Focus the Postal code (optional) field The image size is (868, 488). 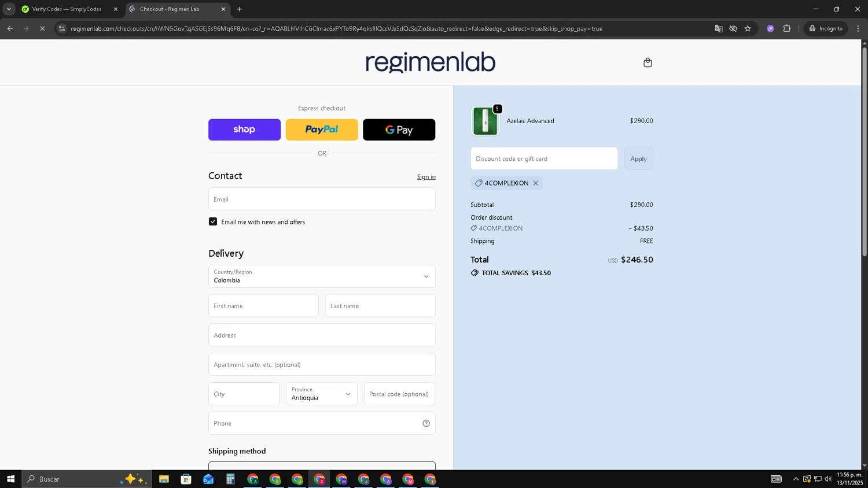(399, 394)
